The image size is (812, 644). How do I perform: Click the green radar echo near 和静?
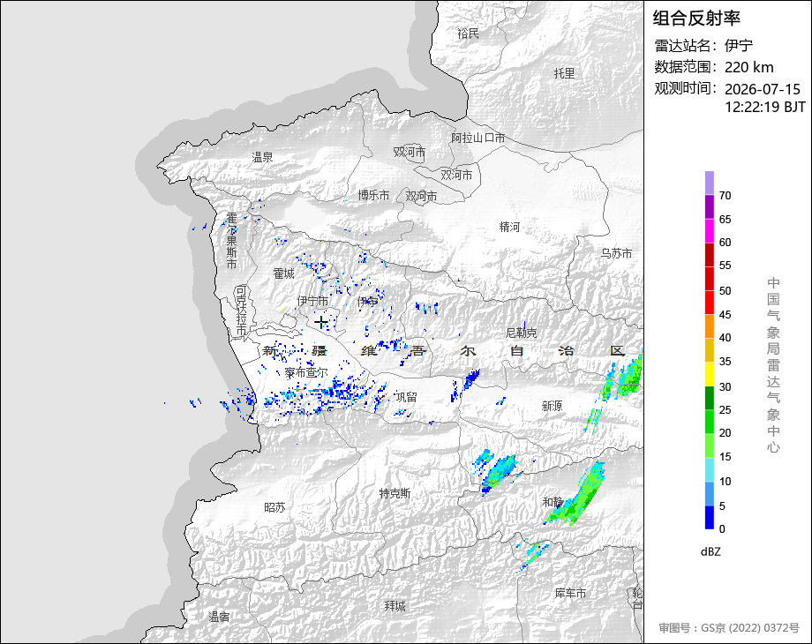[x=577, y=498]
